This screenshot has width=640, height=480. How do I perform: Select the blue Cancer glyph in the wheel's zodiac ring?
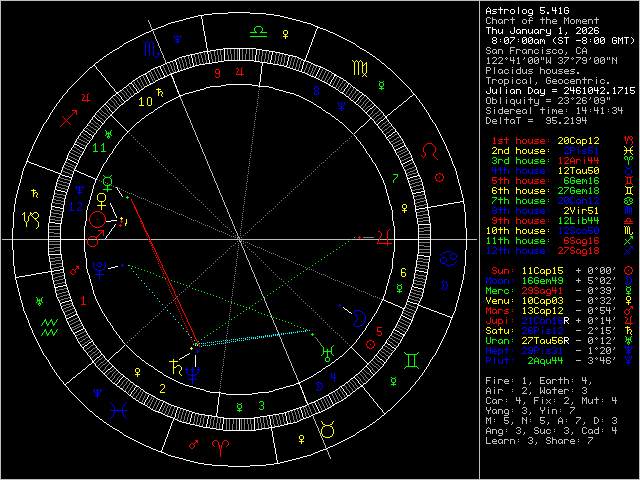coord(449,258)
